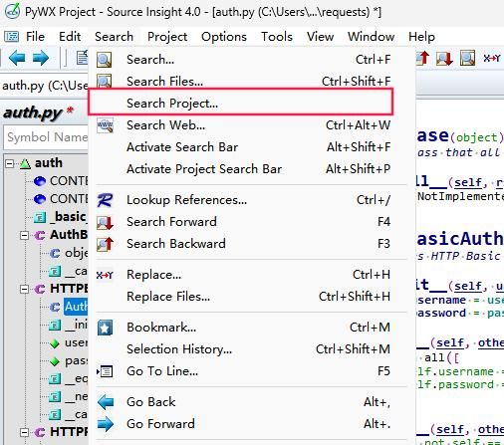This screenshot has width=504, height=445.
Task: Click the icon beside Search Backward menu entry
Action: click(x=105, y=244)
